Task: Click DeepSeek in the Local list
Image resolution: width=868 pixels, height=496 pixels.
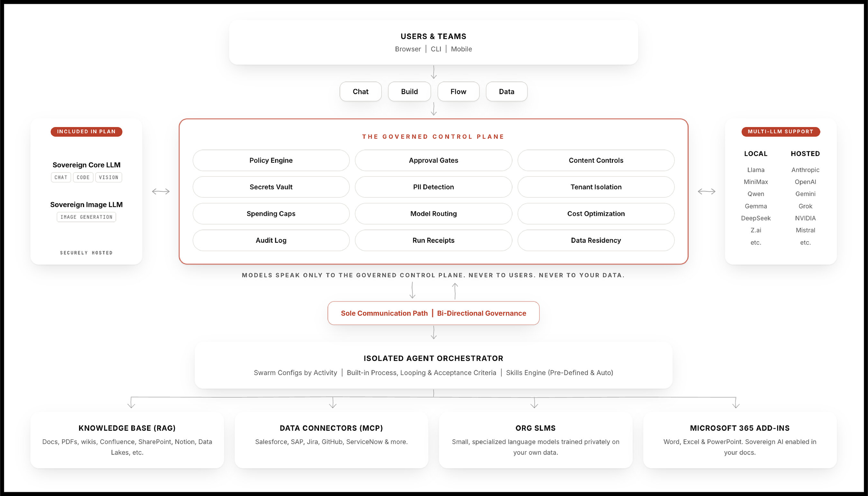Action: (x=756, y=218)
